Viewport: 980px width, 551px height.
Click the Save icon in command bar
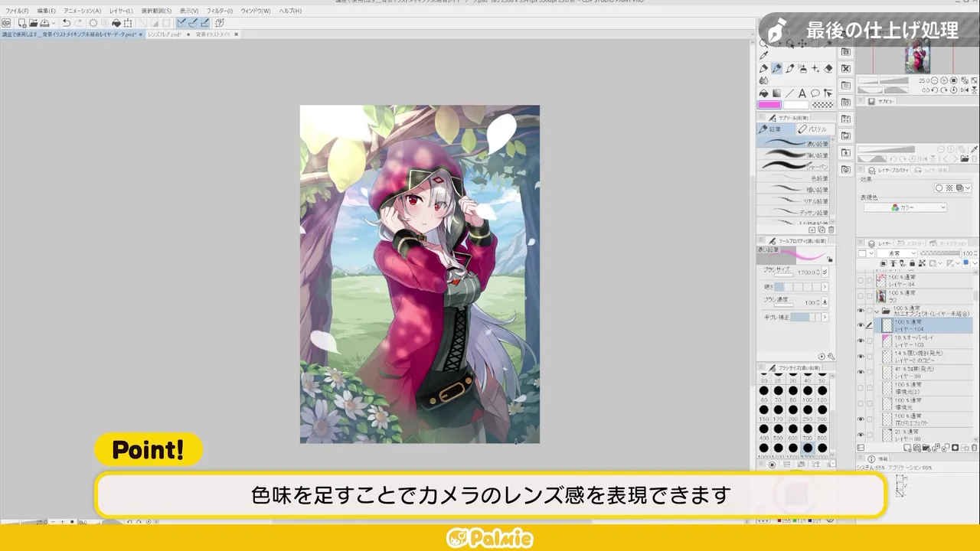pyautogui.click(x=44, y=23)
